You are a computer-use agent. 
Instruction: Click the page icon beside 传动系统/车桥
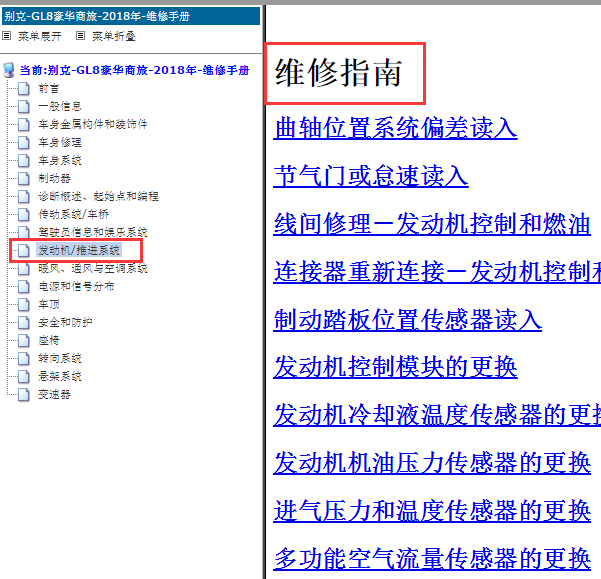[x=24, y=215]
